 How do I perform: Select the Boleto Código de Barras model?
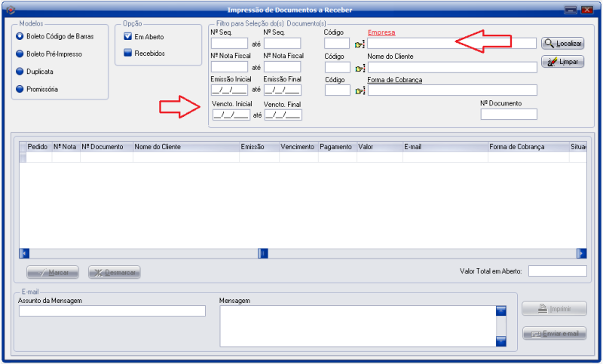[20, 37]
